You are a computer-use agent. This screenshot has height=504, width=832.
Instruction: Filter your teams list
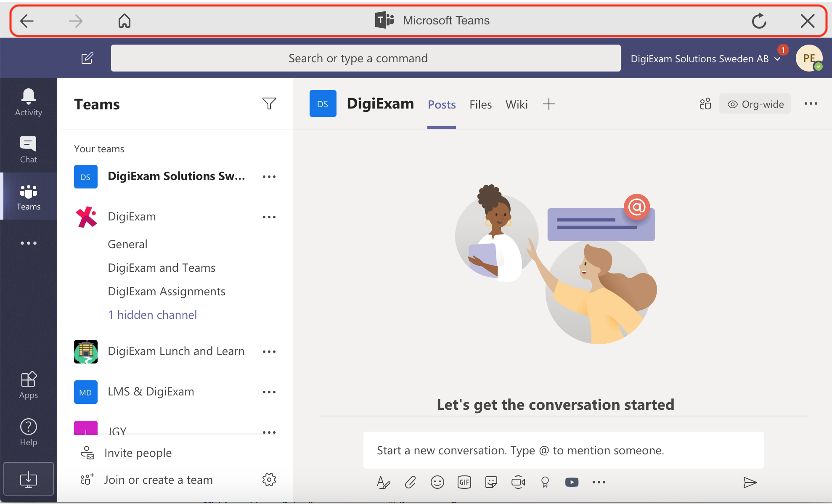pyautogui.click(x=270, y=103)
